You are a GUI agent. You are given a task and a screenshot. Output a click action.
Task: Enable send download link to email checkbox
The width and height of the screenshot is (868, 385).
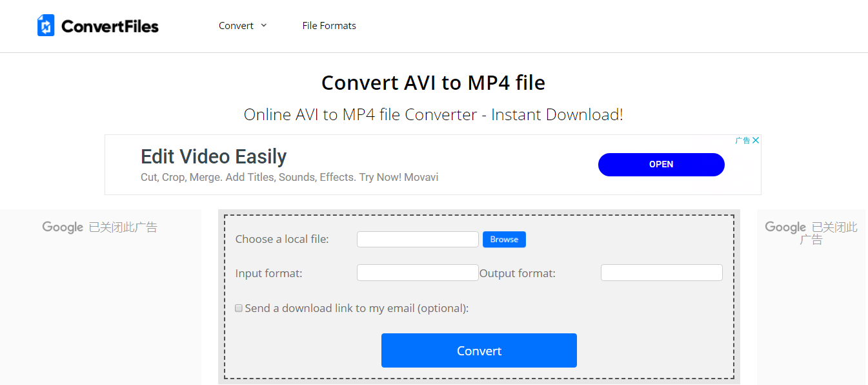(x=239, y=308)
